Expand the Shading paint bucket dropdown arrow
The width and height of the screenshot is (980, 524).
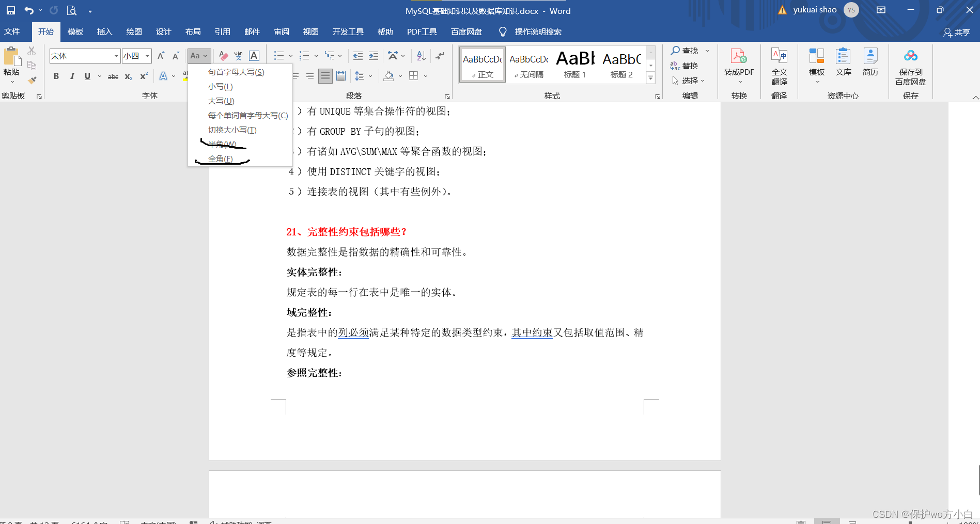click(400, 76)
